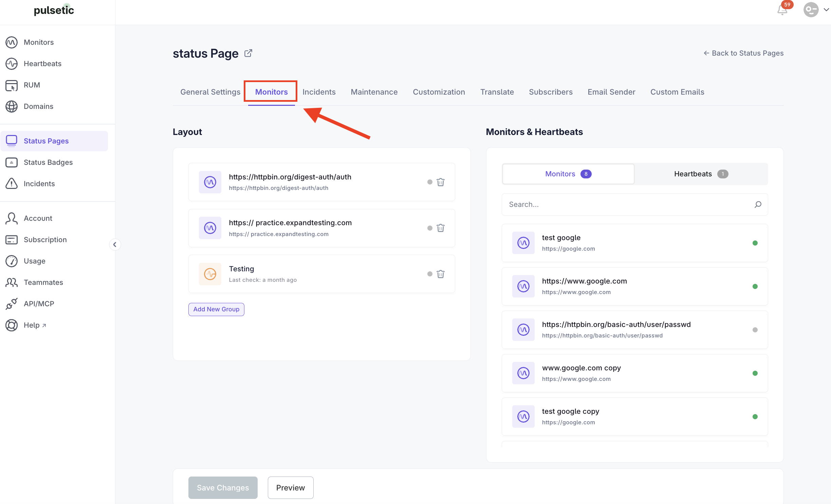This screenshot has width=831, height=504.
Task: Select Monitors 8 toggle in right panel
Action: pyautogui.click(x=568, y=174)
